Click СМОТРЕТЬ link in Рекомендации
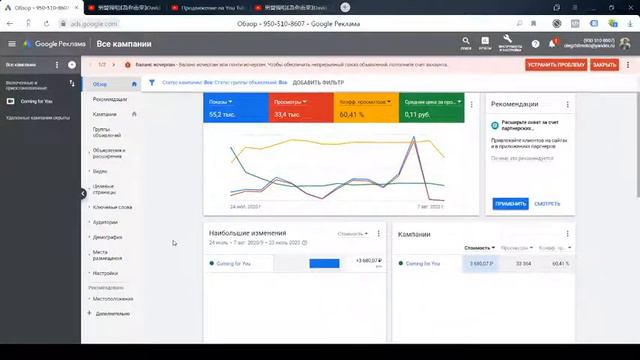Viewport: 640px width, 360px height. [547, 204]
